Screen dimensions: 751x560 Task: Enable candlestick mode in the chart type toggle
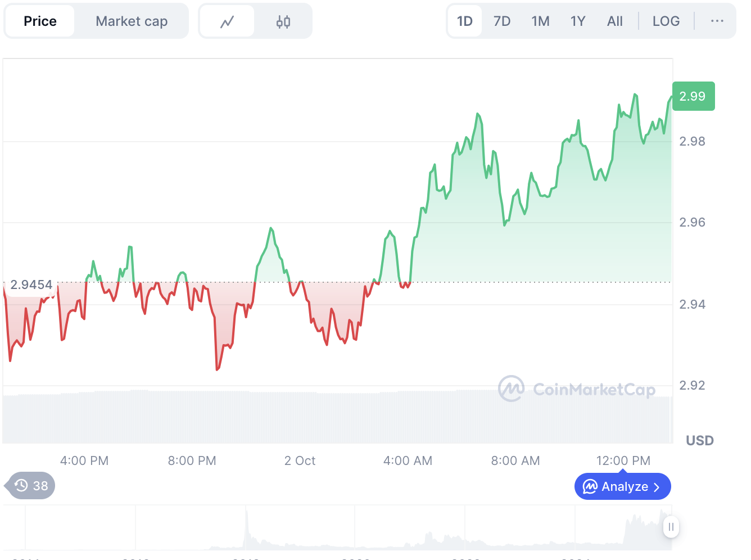(x=283, y=20)
